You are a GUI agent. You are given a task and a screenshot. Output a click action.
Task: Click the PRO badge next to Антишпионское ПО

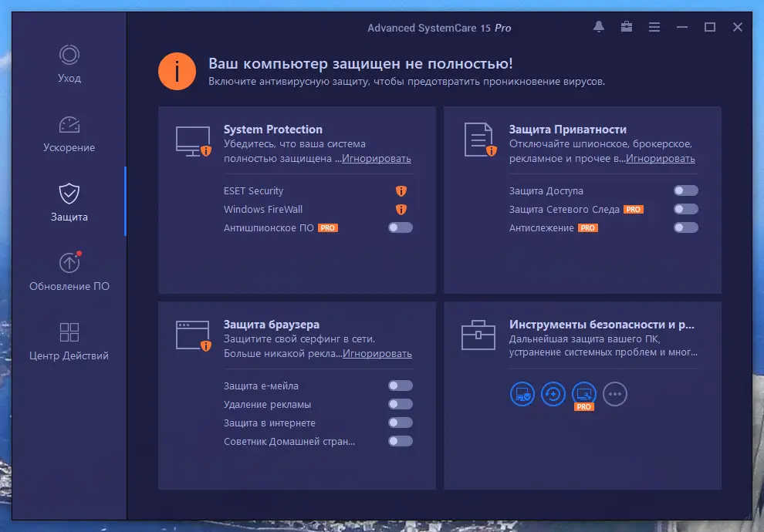point(328,227)
